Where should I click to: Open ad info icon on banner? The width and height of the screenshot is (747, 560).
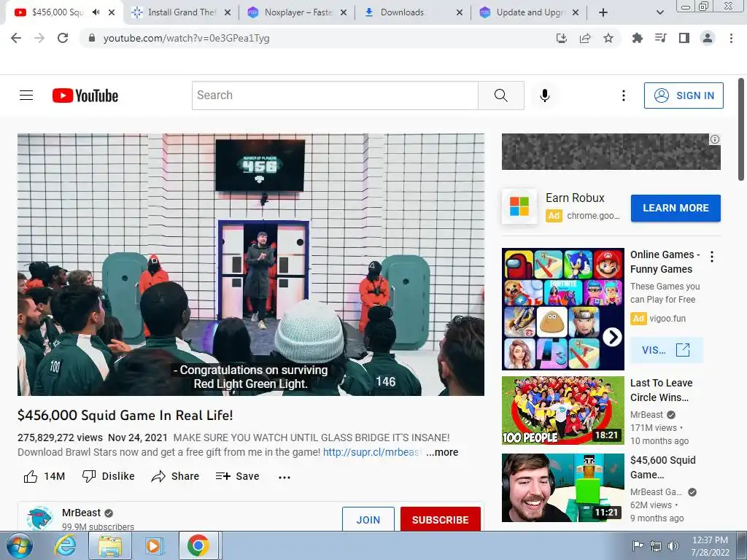(x=715, y=139)
